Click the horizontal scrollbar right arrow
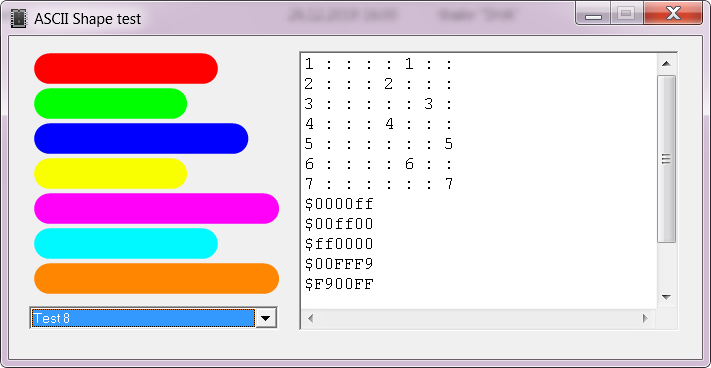Viewport: 711px width, 368px height. tap(645, 318)
